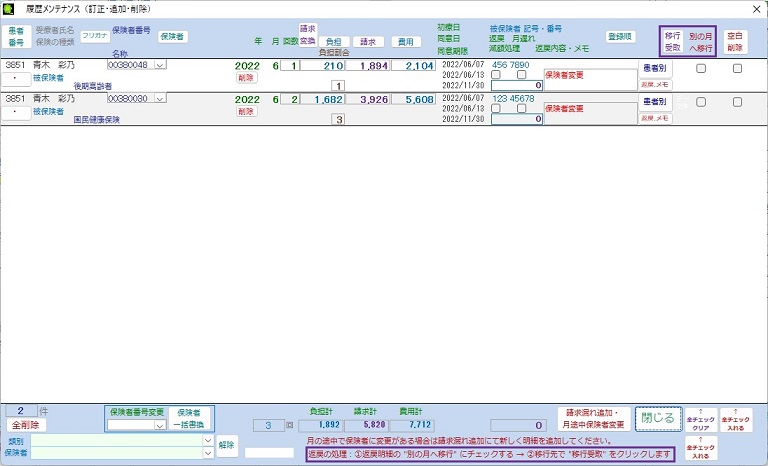Image resolution: width=768 pixels, height=466 pixels.
Task: Click the 空白削除 header button
Action: (735, 42)
